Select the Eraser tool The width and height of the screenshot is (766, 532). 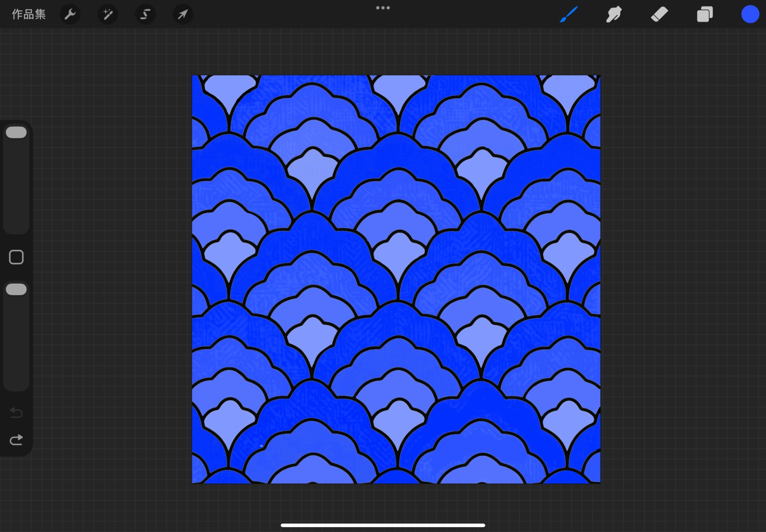(659, 14)
